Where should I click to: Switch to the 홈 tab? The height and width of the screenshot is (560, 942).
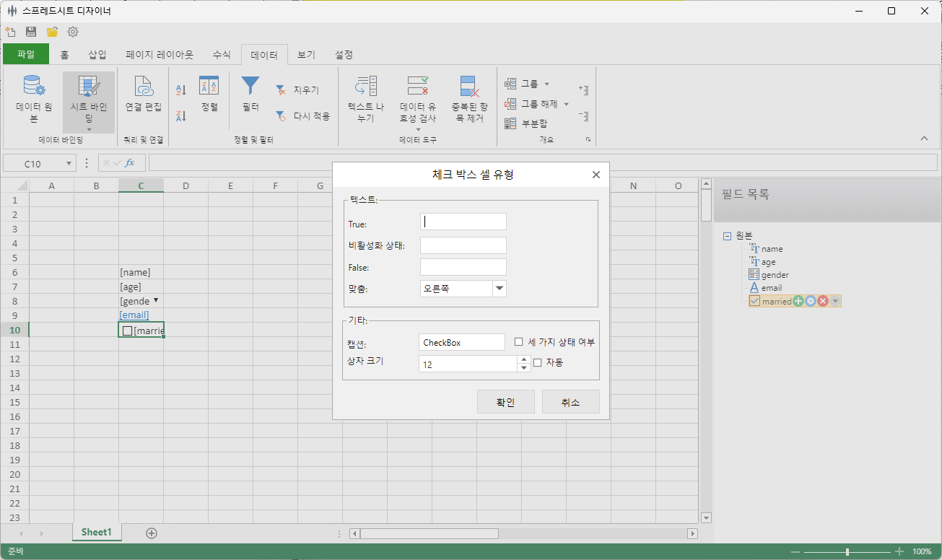(x=64, y=54)
